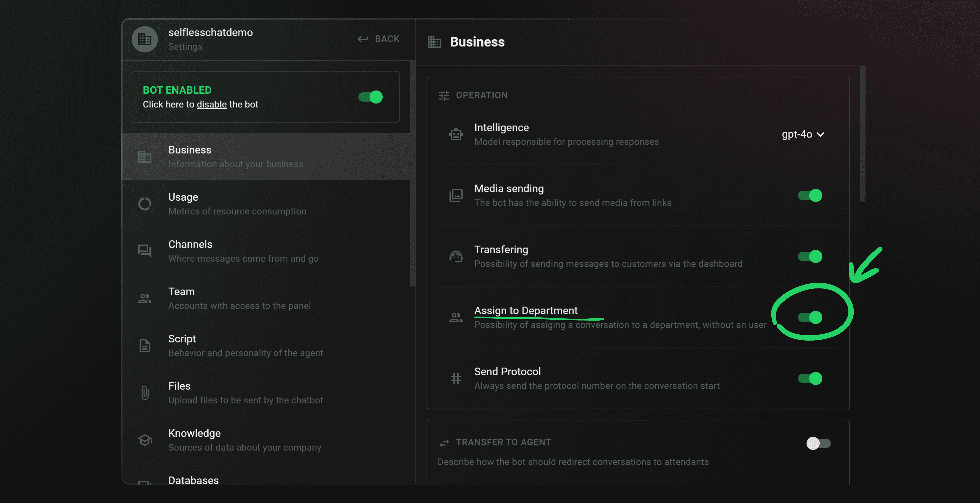Open the gpt-4o model dropdown

tap(803, 134)
